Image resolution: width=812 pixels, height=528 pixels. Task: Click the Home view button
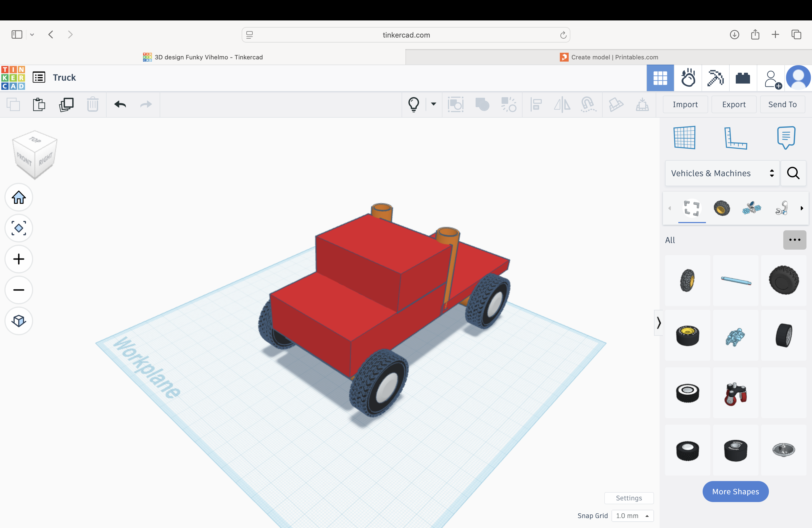coord(19,197)
